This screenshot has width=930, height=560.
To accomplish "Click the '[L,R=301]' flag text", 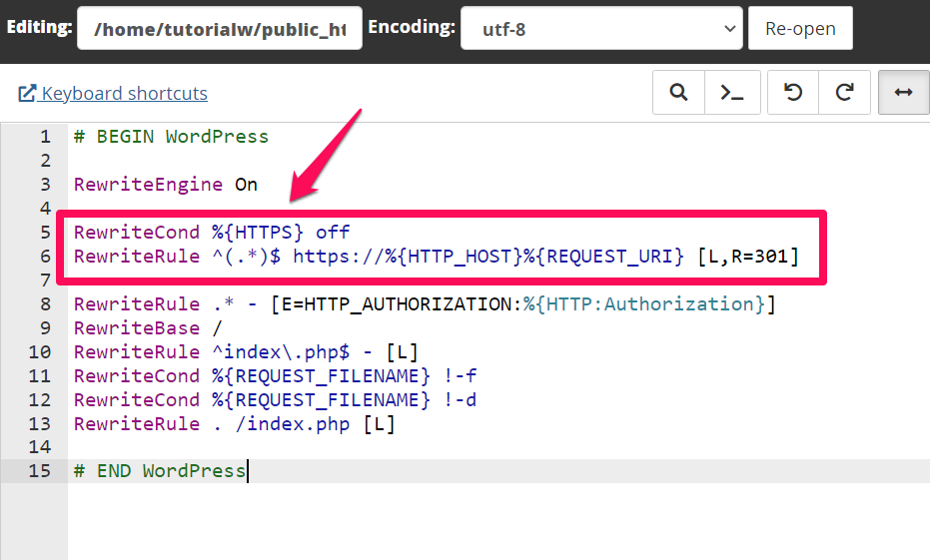I will coord(748,257).
